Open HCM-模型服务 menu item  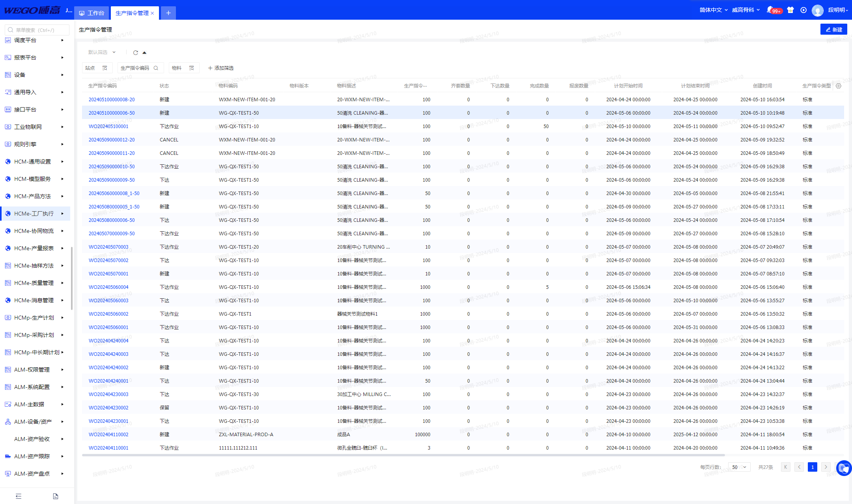click(35, 179)
